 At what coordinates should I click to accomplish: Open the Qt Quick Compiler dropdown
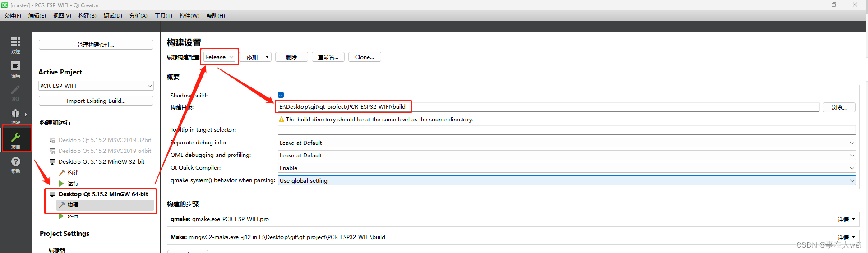[567, 168]
